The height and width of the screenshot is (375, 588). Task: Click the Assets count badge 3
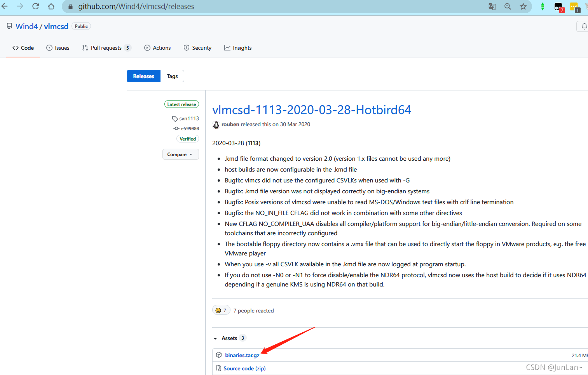tap(243, 338)
